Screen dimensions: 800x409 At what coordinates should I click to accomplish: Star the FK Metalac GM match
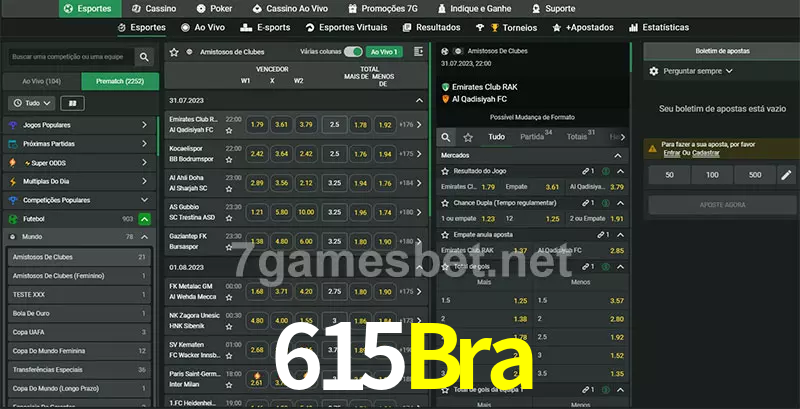tap(229, 297)
